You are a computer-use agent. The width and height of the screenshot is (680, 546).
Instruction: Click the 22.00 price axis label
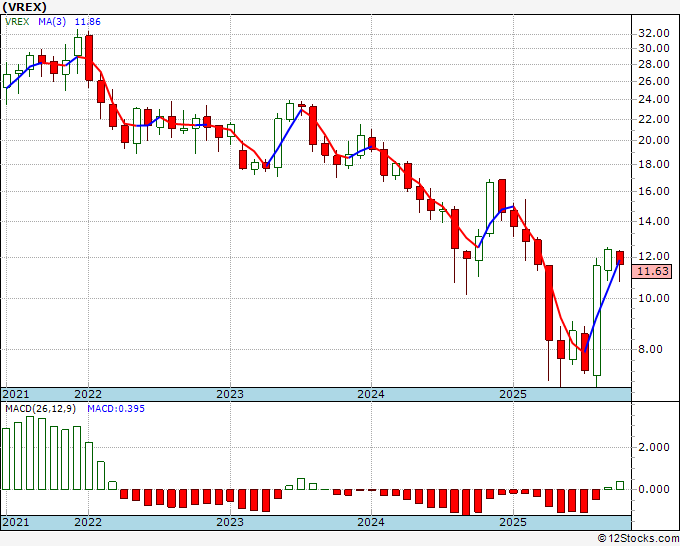[654, 119]
